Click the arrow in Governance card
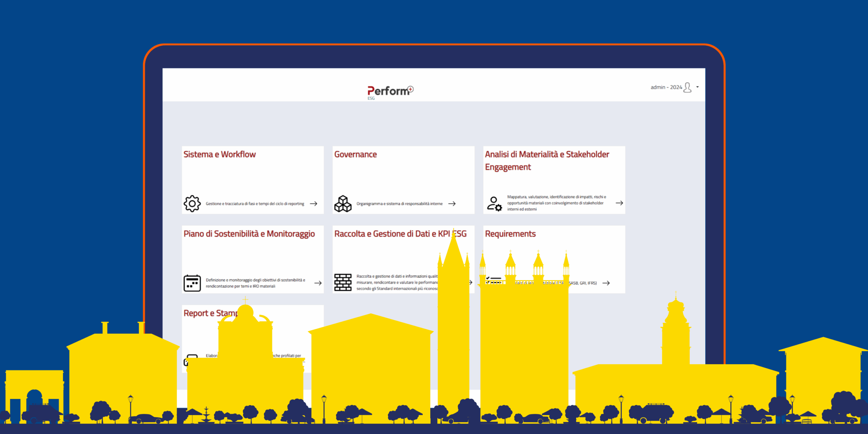The image size is (868, 434). point(452,203)
